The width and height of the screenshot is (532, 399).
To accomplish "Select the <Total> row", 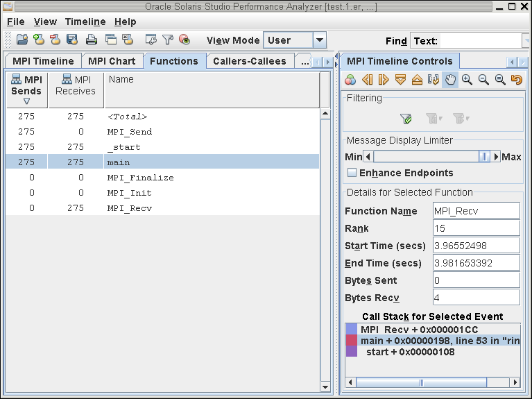I will (x=162, y=117).
